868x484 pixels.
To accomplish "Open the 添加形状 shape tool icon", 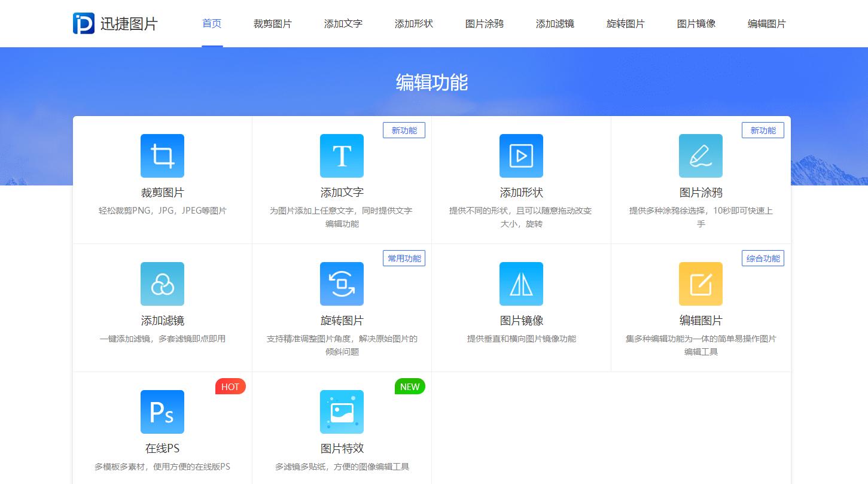I will (x=521, y=156).
